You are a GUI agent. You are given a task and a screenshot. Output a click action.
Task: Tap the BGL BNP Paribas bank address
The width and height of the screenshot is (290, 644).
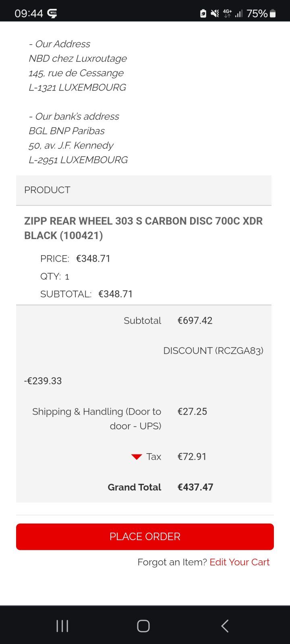pyautogui.click(x=66, y=131)
